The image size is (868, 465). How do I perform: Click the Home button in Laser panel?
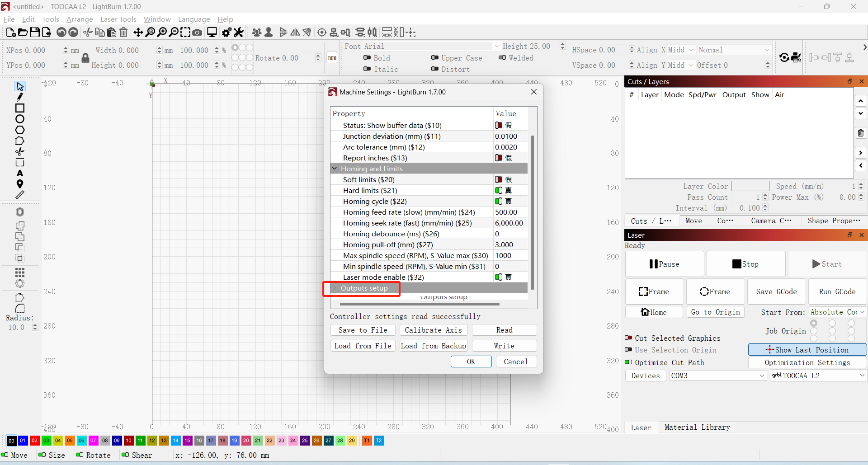pos(654,312)
